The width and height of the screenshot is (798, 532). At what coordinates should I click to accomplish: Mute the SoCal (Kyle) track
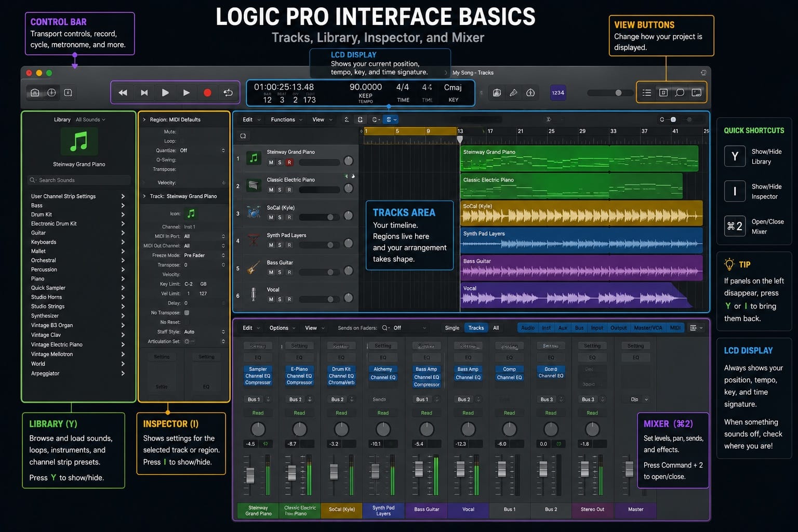(271, 218)
